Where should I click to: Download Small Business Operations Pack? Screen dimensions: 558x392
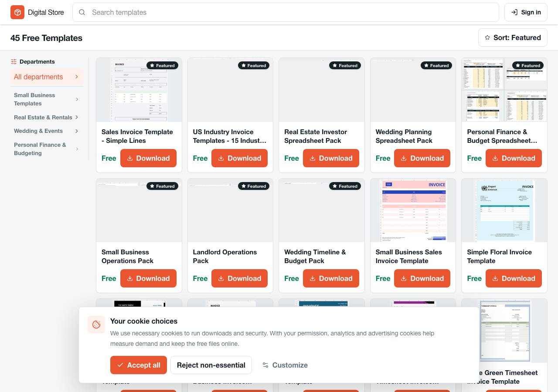click(148, 278)
